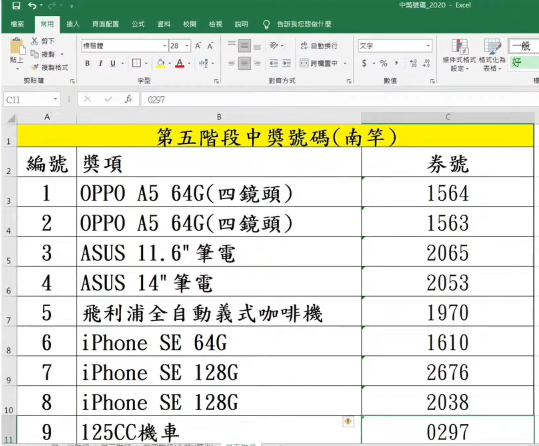Expand the Conditional Formatting menu

[x=459, y=55]
